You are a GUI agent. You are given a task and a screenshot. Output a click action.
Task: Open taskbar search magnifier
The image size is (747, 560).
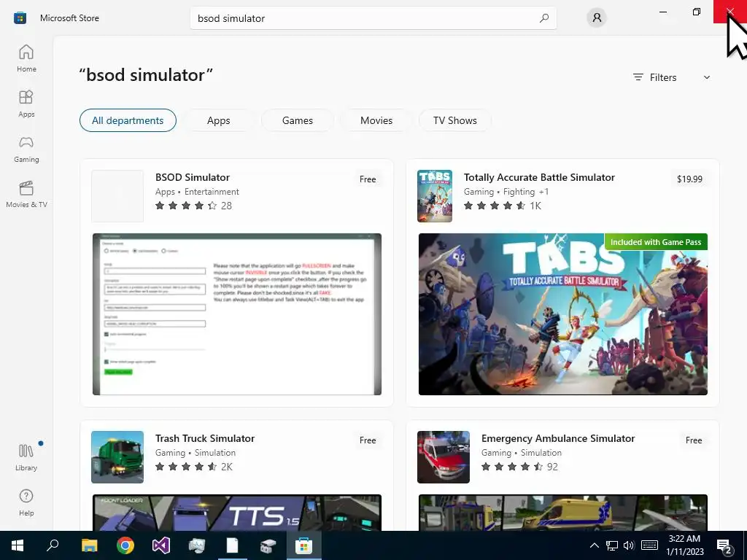pos(53,545)
